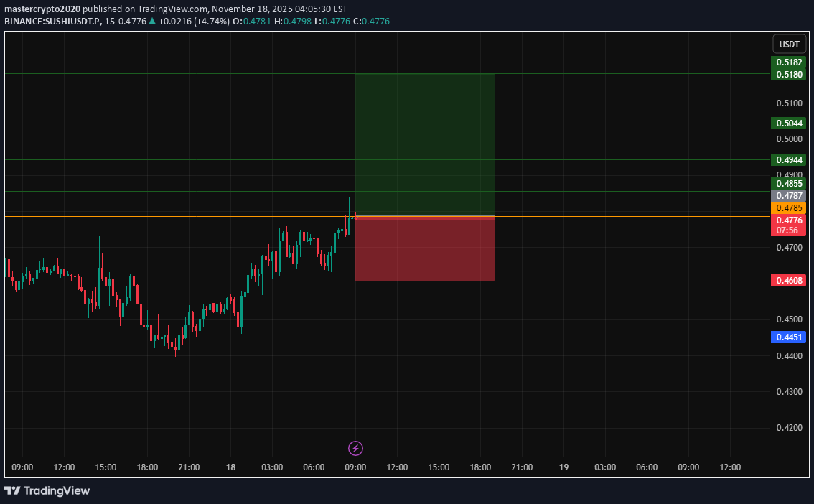Select the red stop-loss zone
Image resolution: width=814 pixels, height=504 pixels.
(425, 248)
